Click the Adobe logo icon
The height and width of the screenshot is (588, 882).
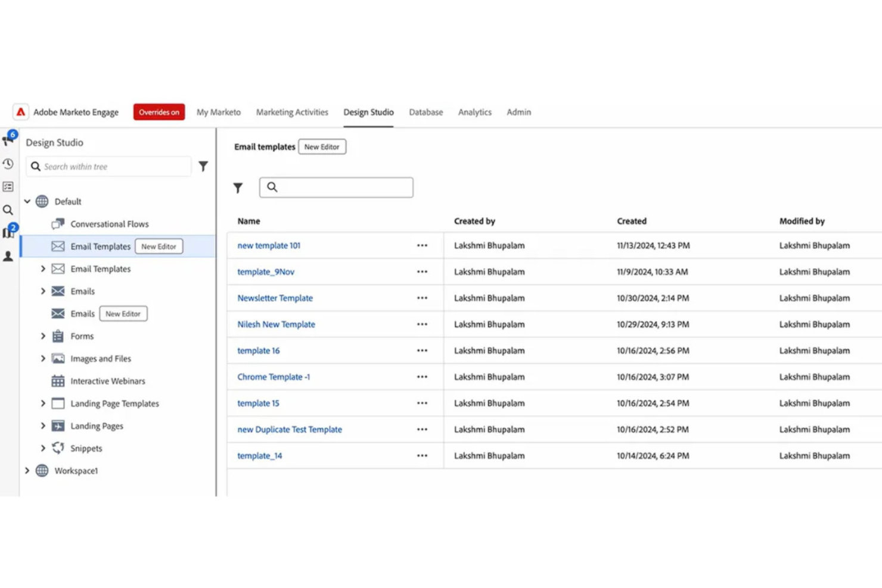tap(21, 112)
